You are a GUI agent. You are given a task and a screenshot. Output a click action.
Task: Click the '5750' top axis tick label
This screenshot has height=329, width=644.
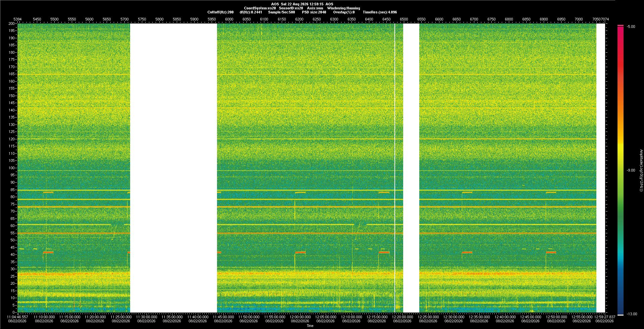(142, 19)
